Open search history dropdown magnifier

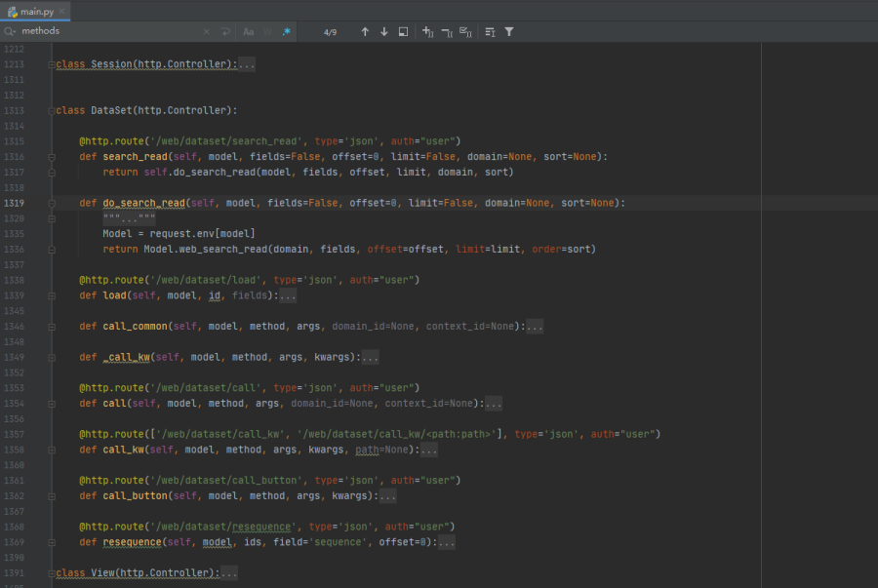coord(10,31)
